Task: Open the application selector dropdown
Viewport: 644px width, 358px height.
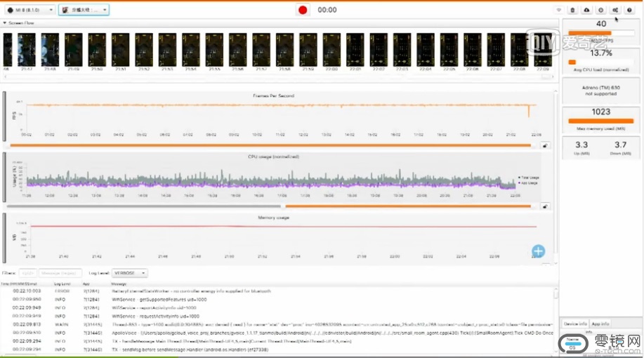Action: click(x=83, y=10)
